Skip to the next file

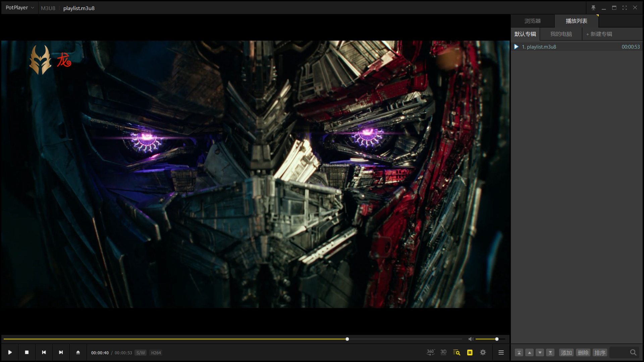click(61, 352)
